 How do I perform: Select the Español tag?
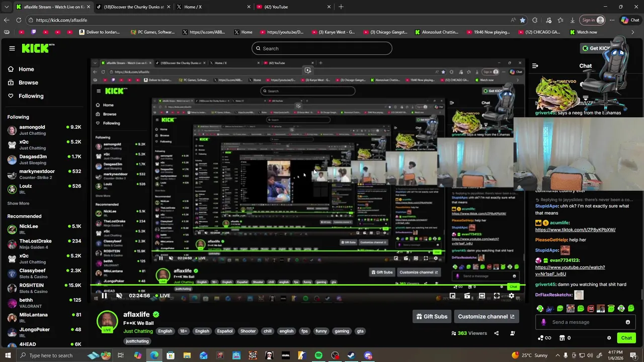point(225,331)
